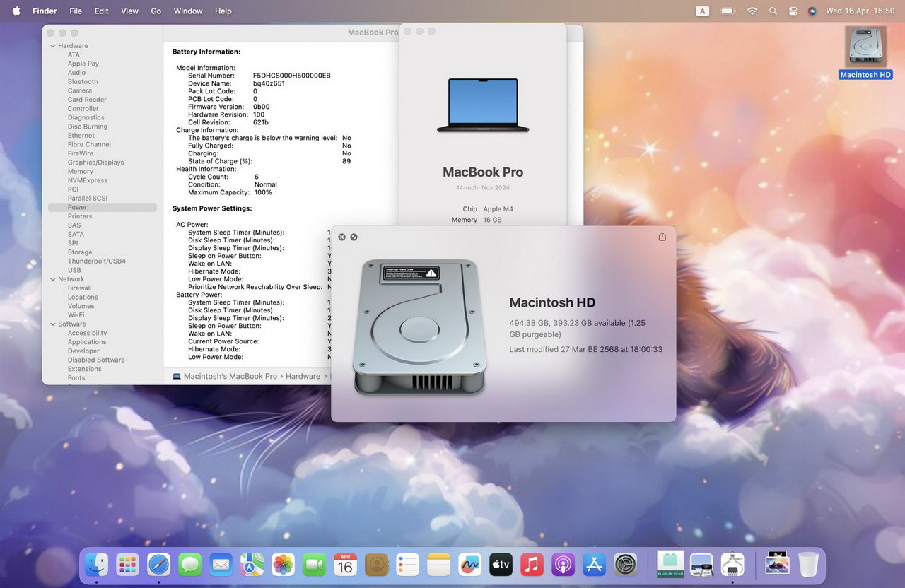This screenshot has width=905, height=588.
Task: Select Storage in hardware list
Action: pos(80,252)
